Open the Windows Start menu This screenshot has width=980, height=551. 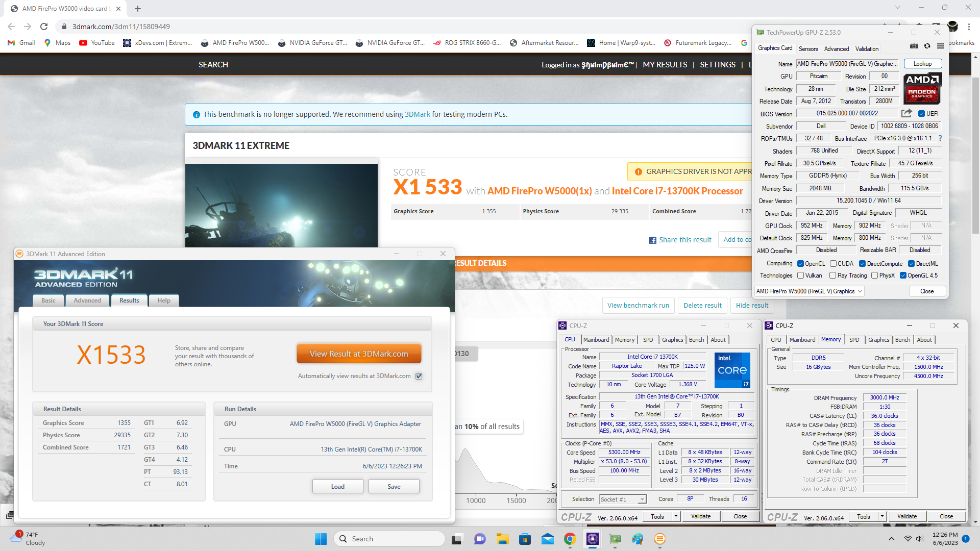pyautogui.click(x=321, y=539)
